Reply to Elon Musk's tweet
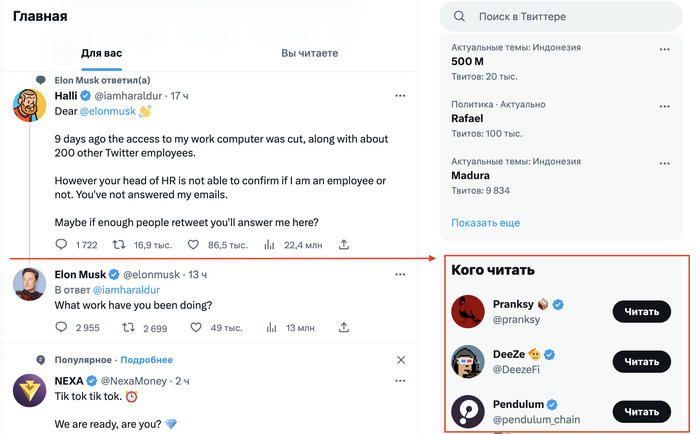 coord(62,327)
